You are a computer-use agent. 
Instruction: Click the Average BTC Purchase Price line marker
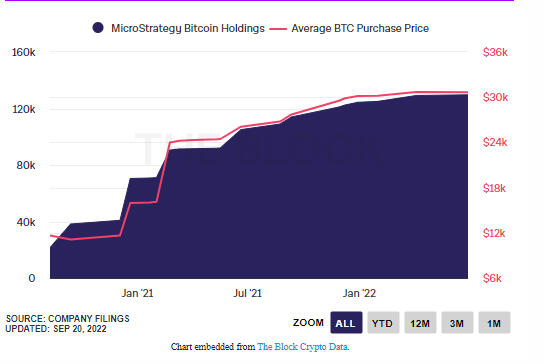[x=278, y=29]
